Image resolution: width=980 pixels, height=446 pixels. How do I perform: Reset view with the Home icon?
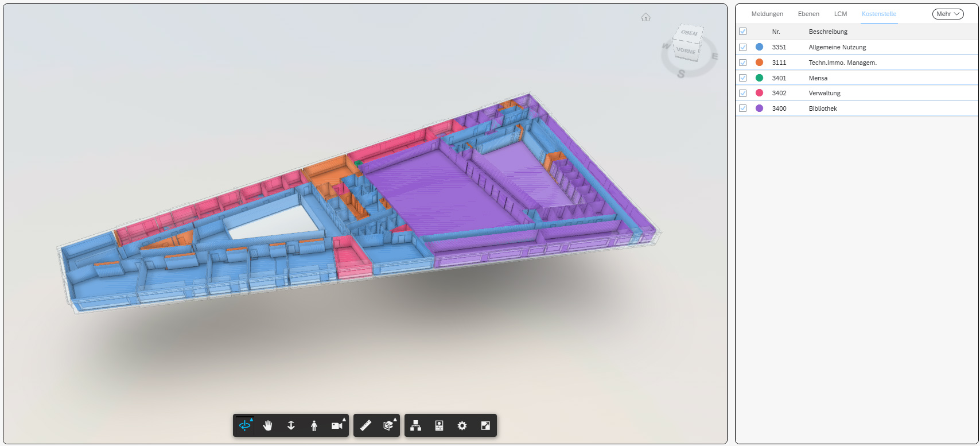point(645,17)
